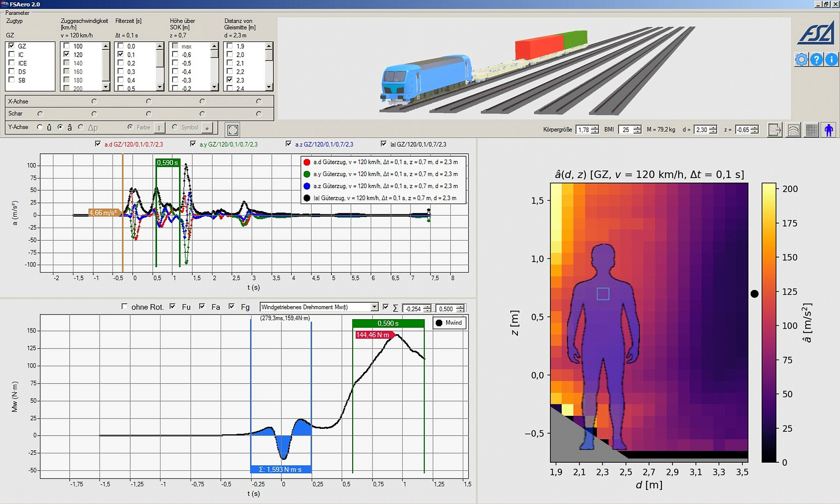Open the Windgetriebenes Drehmoment dropdown
840x504 pixels.
tap(374, 307)
